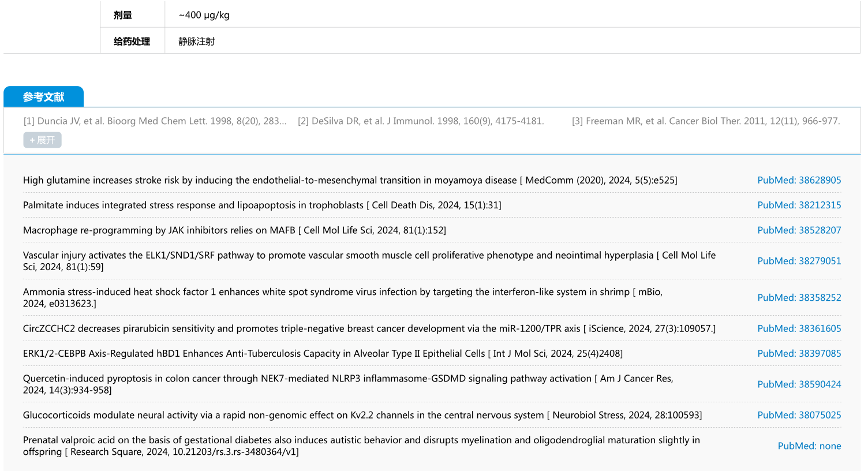This screenshot has height=471, width=868.
Task: Select the Ammonia stress-induced heat shock citation
Action: (343, 297)
